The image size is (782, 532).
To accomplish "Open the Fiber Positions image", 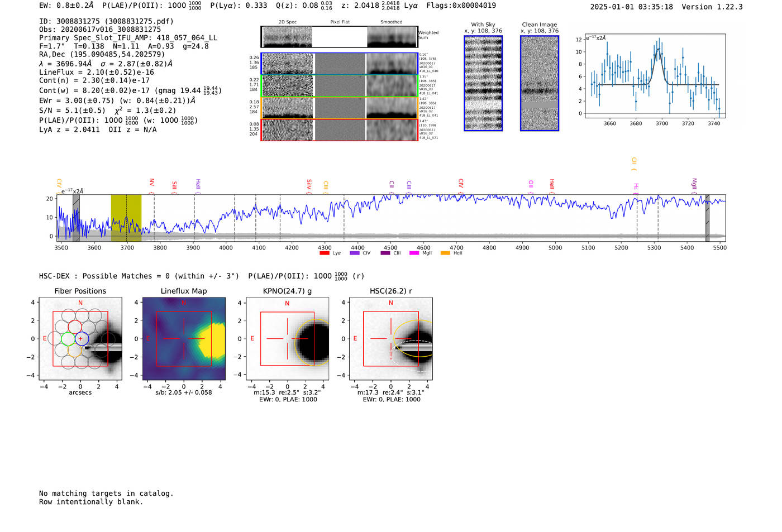I will [x=80, y=339].
